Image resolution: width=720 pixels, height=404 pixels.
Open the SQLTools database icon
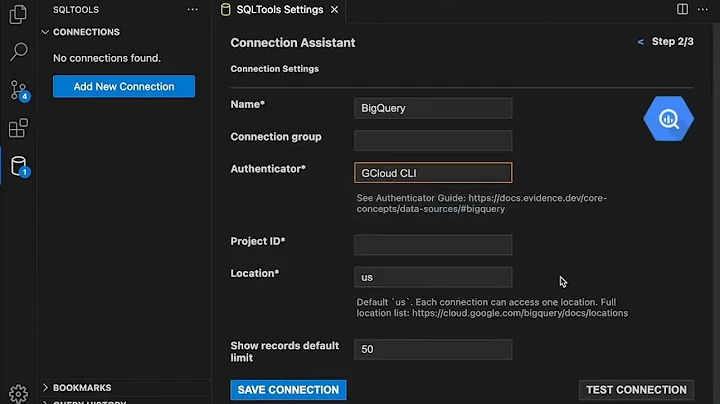[x=19, y=166]
